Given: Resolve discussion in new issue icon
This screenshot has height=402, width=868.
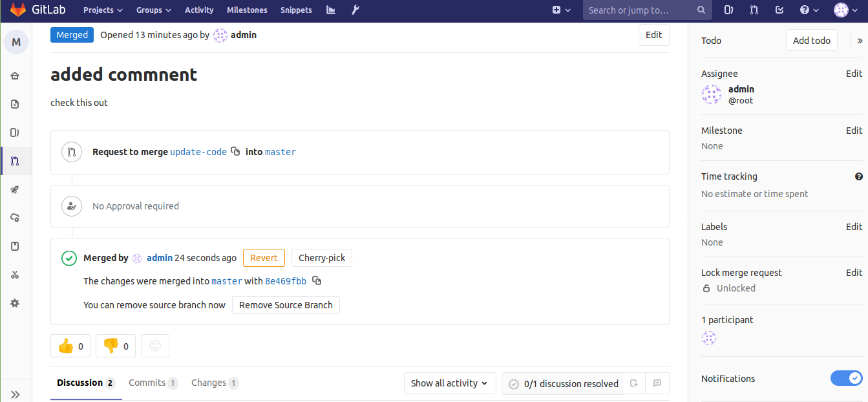Looking at the screenshot, I should [x=634, y=383].
